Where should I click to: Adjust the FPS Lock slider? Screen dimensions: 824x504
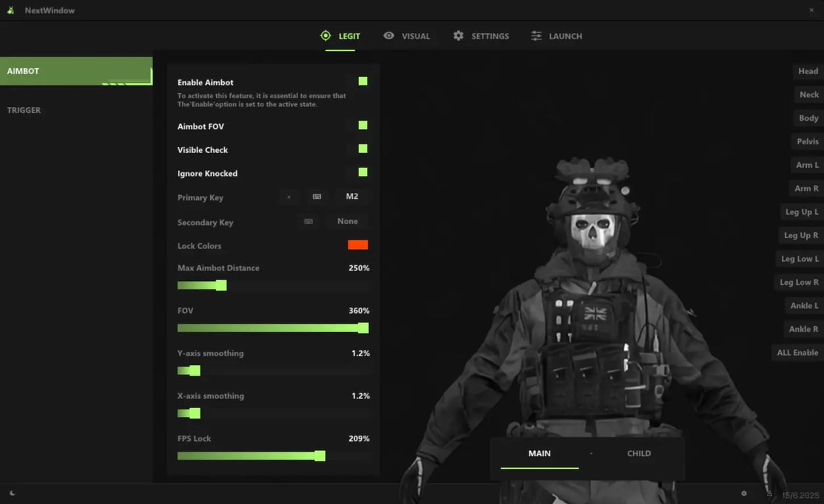273,456
